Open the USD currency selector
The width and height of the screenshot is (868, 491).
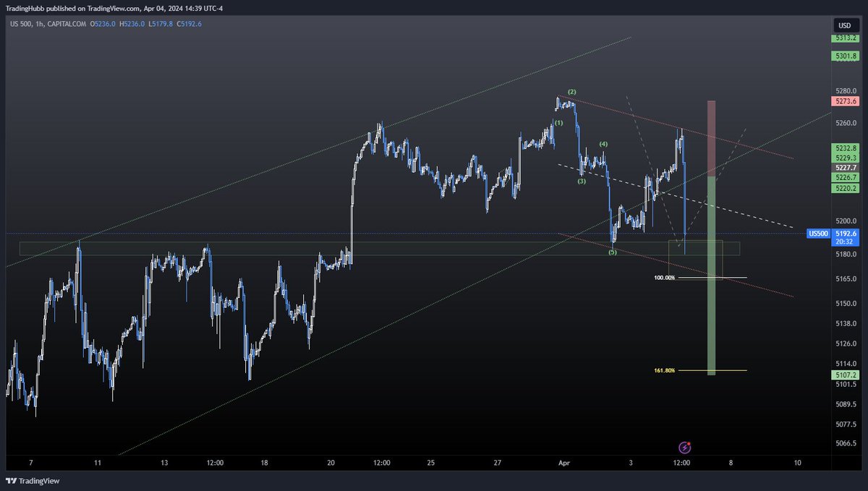(x=843, y=24)
